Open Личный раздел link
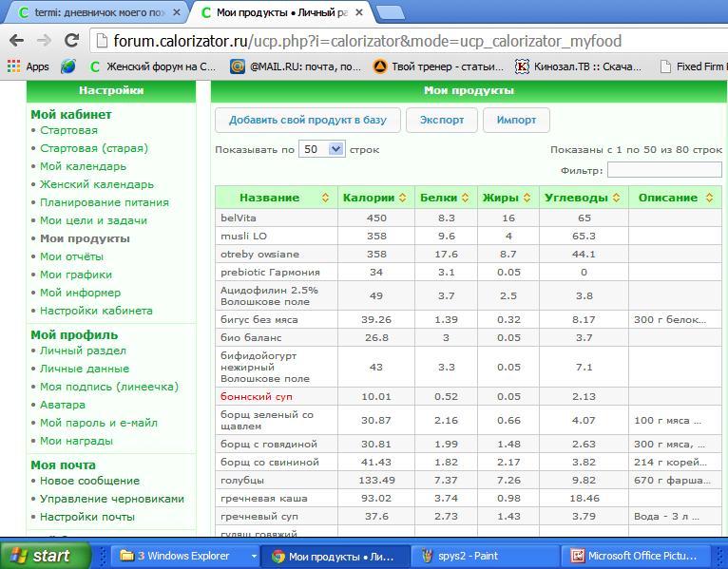 (x=83, y=351)
